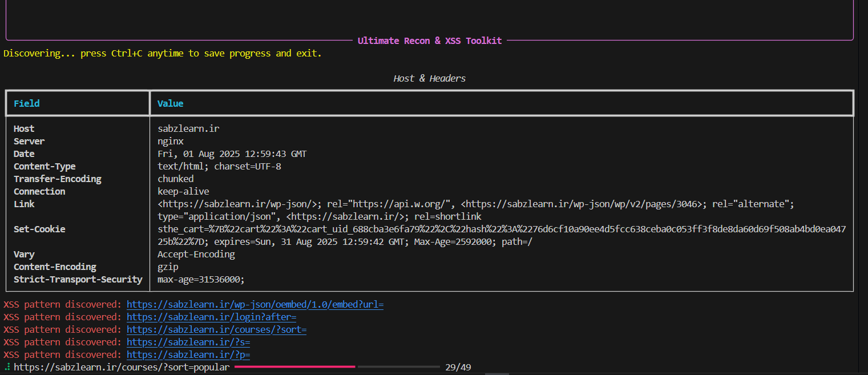Select the Content-Type field label

click(x=45, y=167)
